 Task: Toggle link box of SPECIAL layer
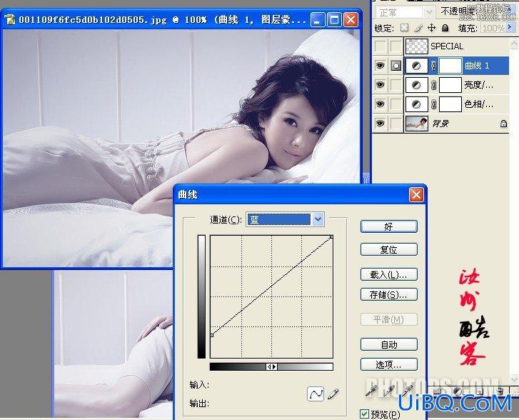pyautogui.click(x=396, y=46)
